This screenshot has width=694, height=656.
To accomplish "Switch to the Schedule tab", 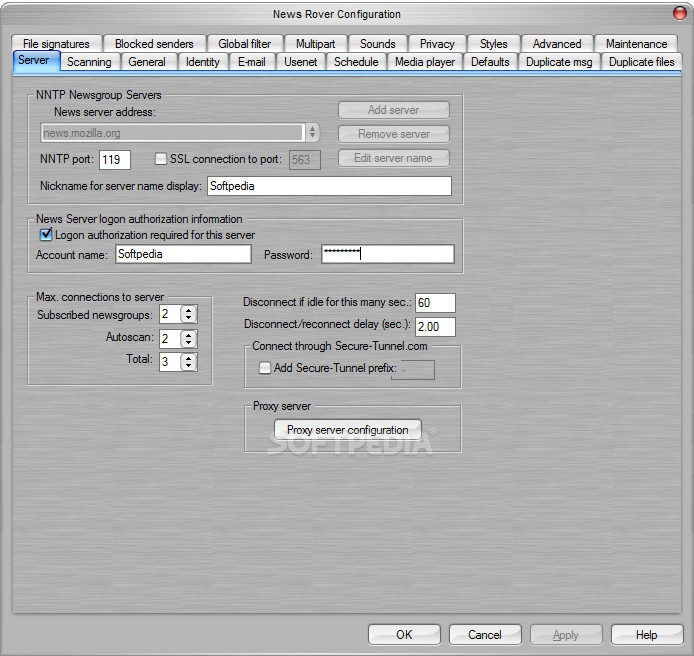I will pos(356,62).
